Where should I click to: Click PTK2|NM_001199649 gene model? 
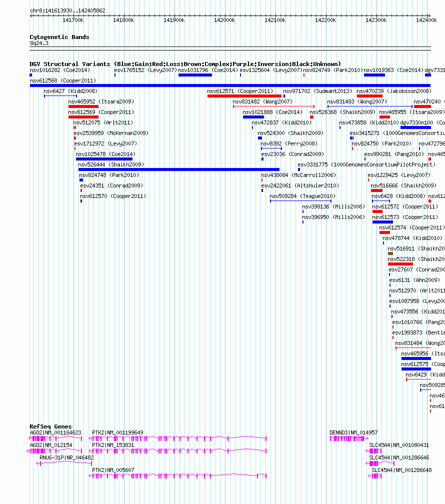pyautogui.click(x=177, y=438)
